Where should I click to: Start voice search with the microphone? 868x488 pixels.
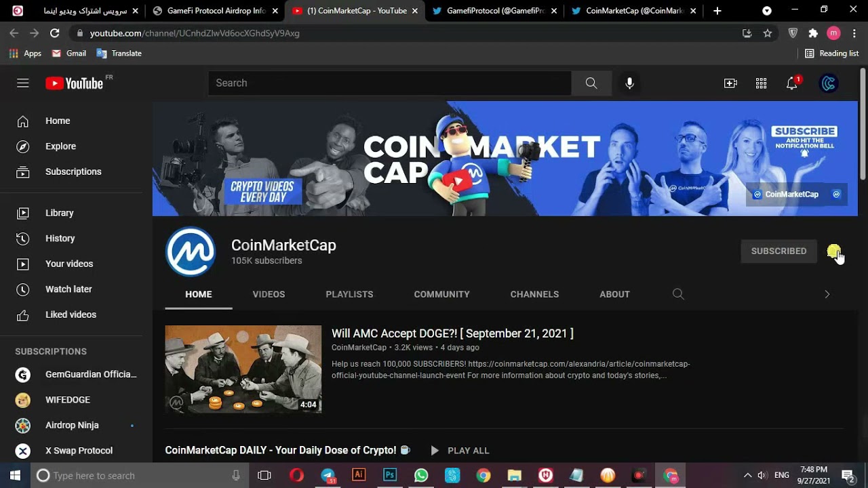(630, 83)
